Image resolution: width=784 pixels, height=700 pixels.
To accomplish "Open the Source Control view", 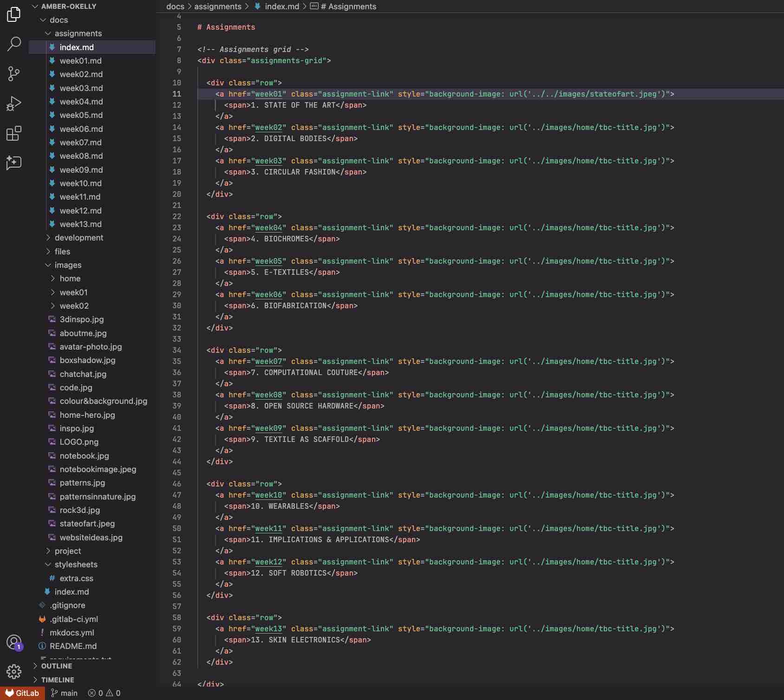I will point(14,74).
